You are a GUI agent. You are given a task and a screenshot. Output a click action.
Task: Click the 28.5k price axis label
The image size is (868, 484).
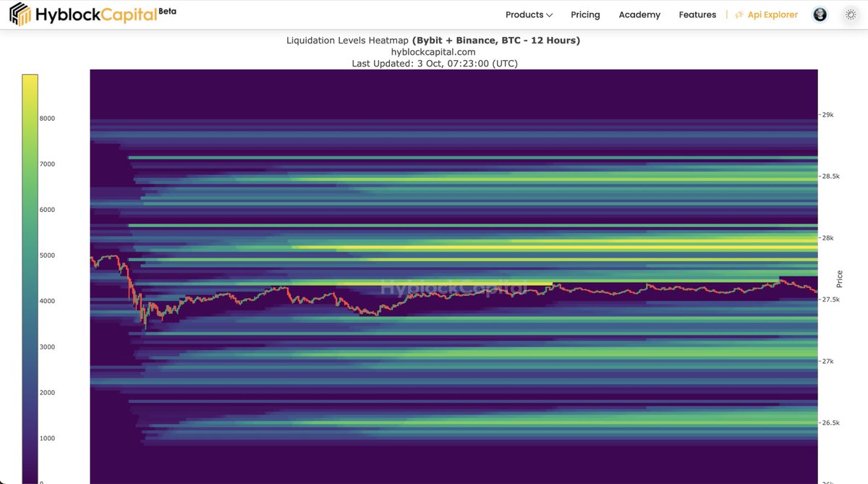click(831, 177)
